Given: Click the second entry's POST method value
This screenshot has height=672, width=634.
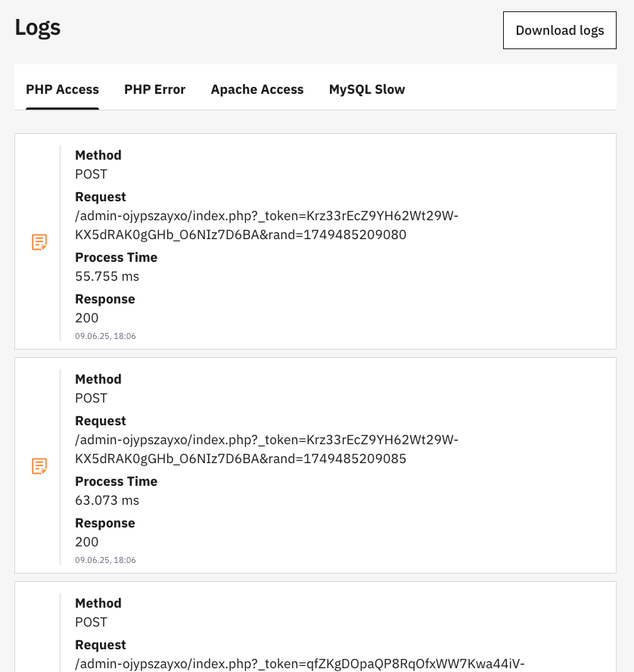Looking at the screenshot, I should coord(92,398).
